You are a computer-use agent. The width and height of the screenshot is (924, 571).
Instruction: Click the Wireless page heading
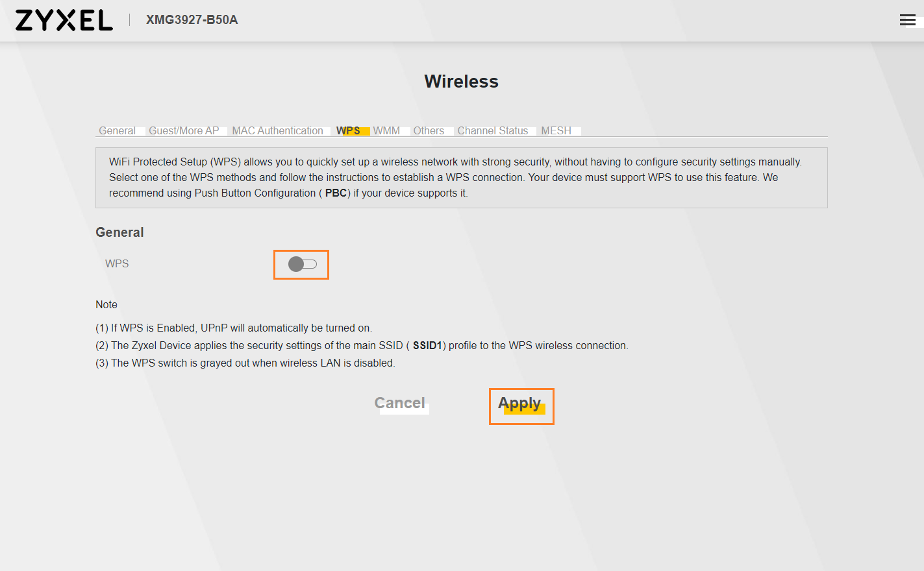pyautogui.click(x=461, y=81)
